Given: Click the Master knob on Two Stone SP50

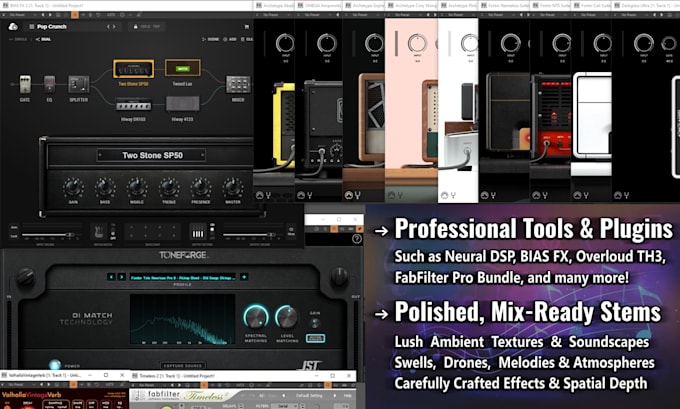Looking at the screenshot, I should point(233,188).
